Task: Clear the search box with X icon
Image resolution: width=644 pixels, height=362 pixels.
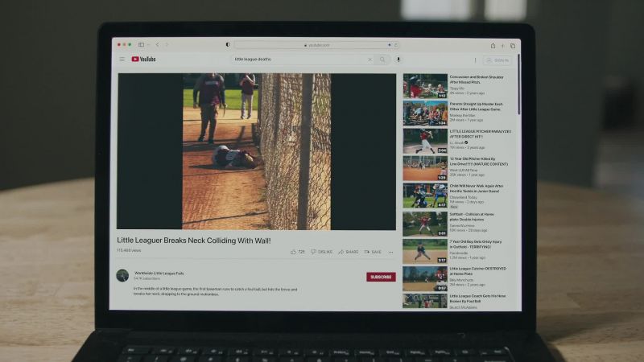Action: [369, 60]
